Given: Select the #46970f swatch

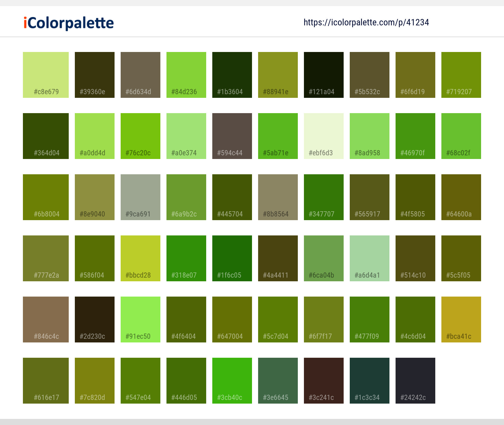Looking at the screenshot, I should tap(415, 136).
